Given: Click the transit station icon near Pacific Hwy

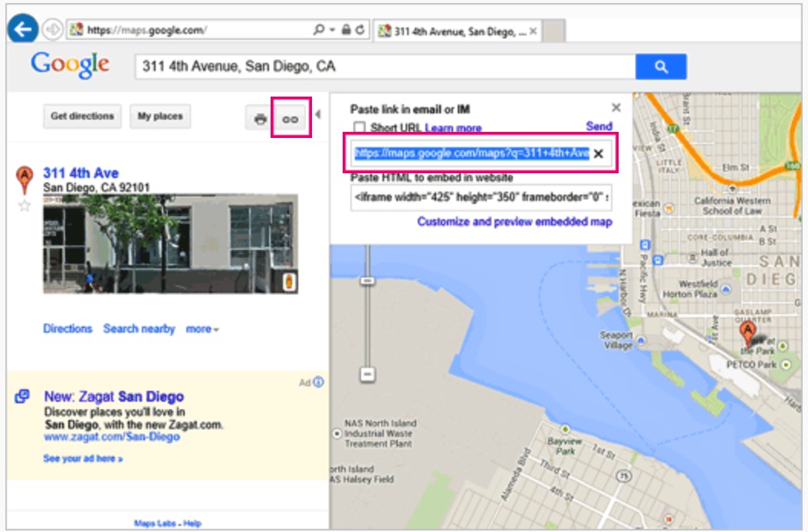Looking at the screenshot, I should point(645,245).
